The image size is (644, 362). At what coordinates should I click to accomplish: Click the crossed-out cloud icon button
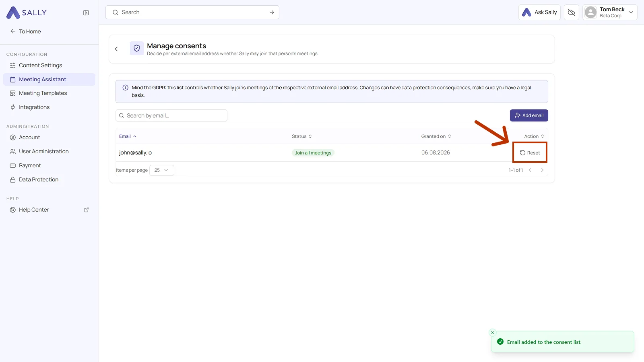click(x=571, y=12)
